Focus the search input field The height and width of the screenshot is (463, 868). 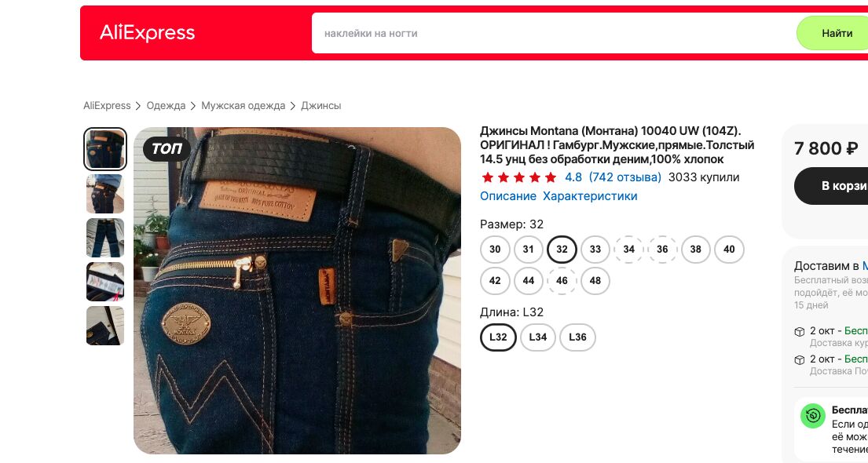pyautogui.click(x=554, y=33)
